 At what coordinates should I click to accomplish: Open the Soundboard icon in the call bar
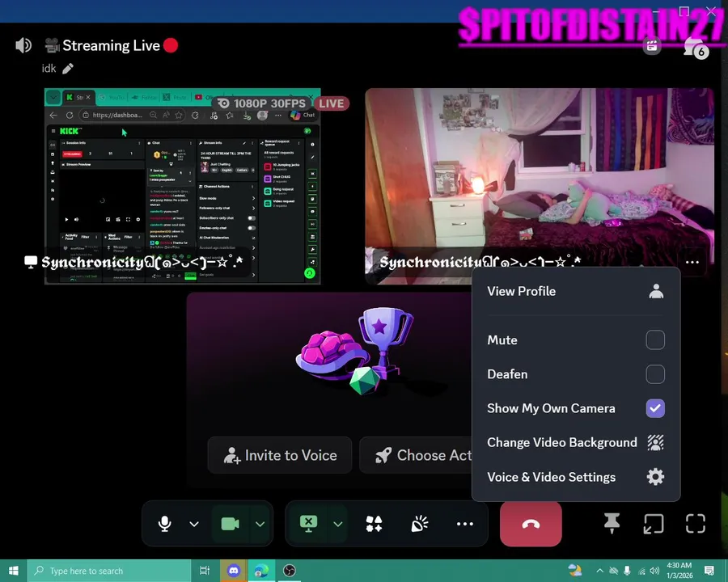pos(420,524)
